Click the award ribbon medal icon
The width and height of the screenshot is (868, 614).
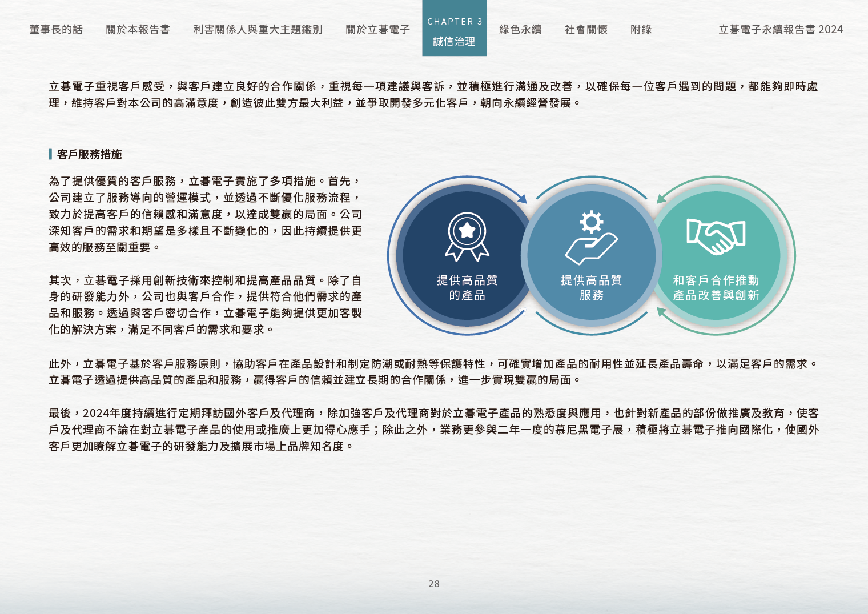tap(467, 236)
